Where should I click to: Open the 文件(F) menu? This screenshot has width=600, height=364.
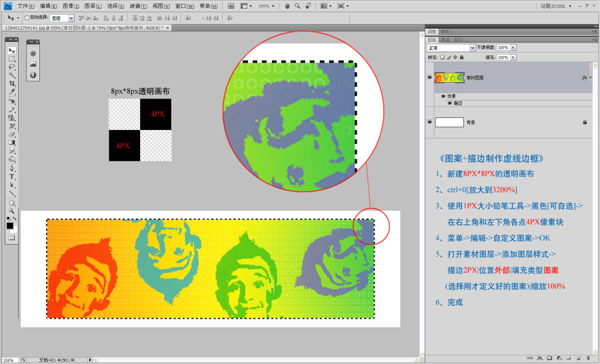(x=26, y=6)
